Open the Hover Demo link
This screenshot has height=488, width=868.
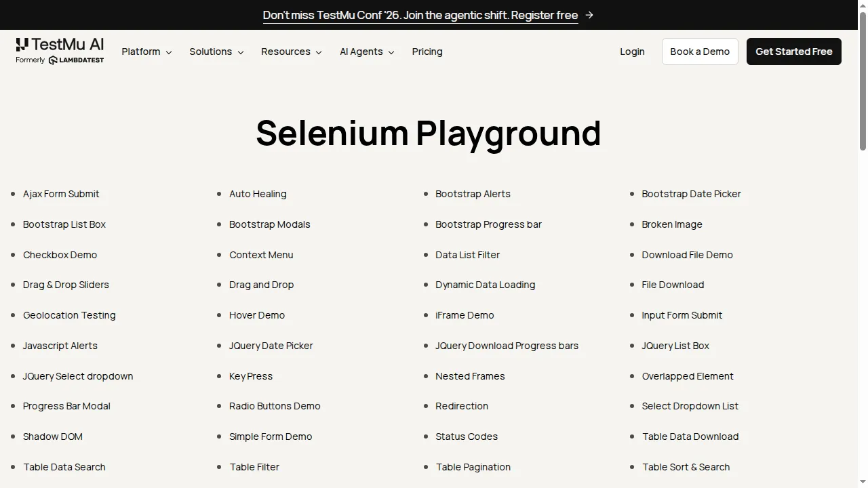(257, 315)
